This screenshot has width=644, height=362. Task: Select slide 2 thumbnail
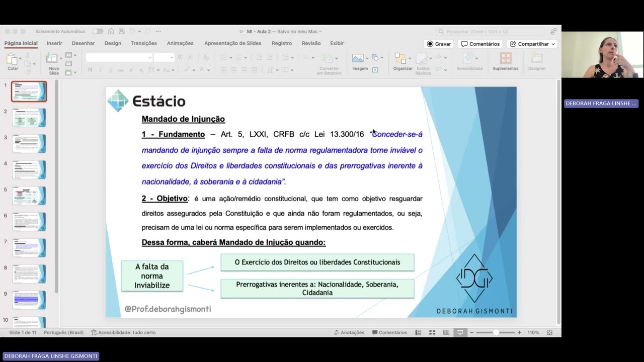(29, 118)
